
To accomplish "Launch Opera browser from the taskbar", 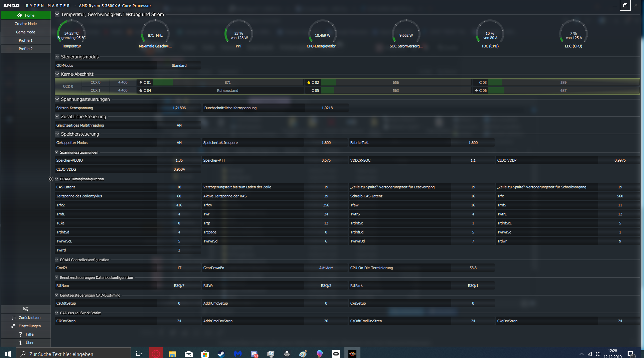I will click(x=156, y=353).
